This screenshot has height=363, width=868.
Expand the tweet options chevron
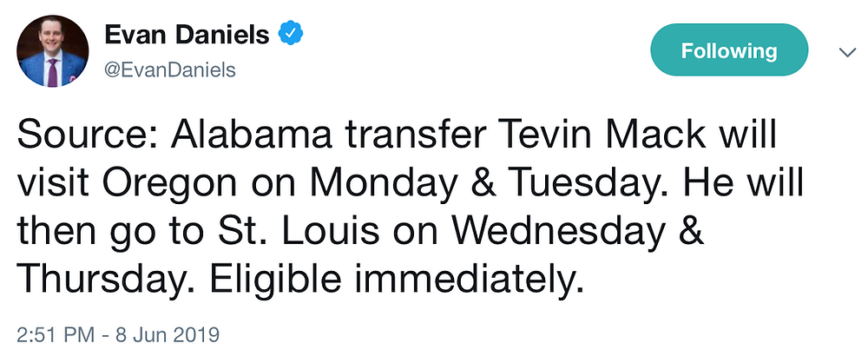click(846, 52)
